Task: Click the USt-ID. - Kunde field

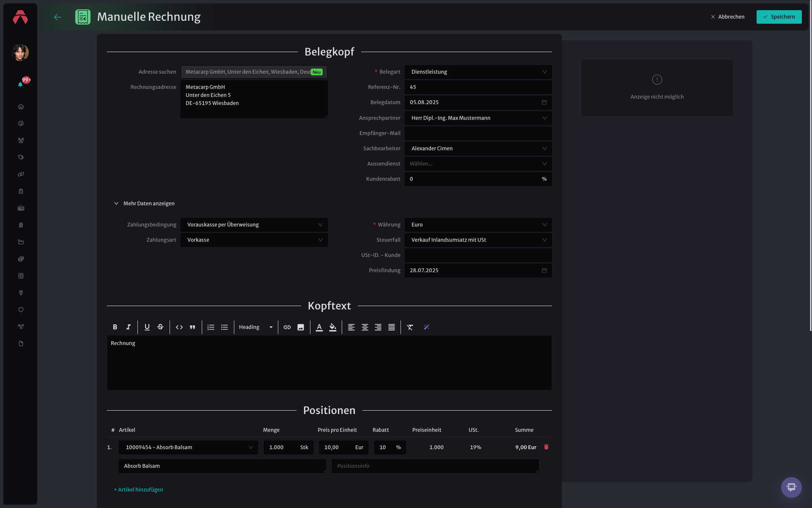Action: point(478,255)
